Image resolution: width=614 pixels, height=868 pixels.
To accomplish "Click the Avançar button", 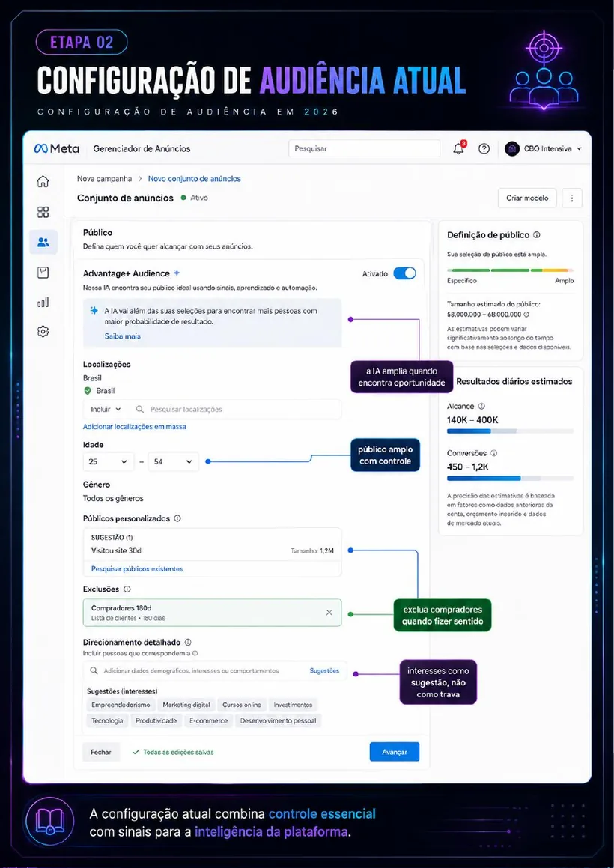I will coord(394,753).
